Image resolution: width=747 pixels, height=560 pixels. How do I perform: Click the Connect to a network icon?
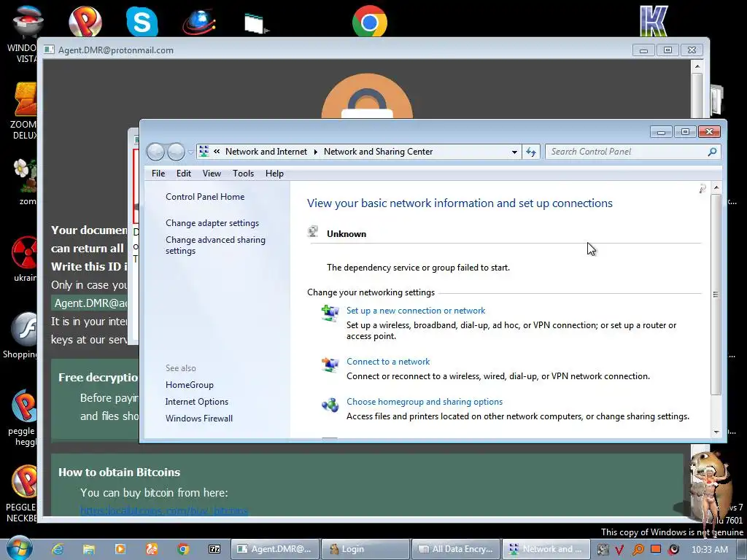[x=330, y=365]
